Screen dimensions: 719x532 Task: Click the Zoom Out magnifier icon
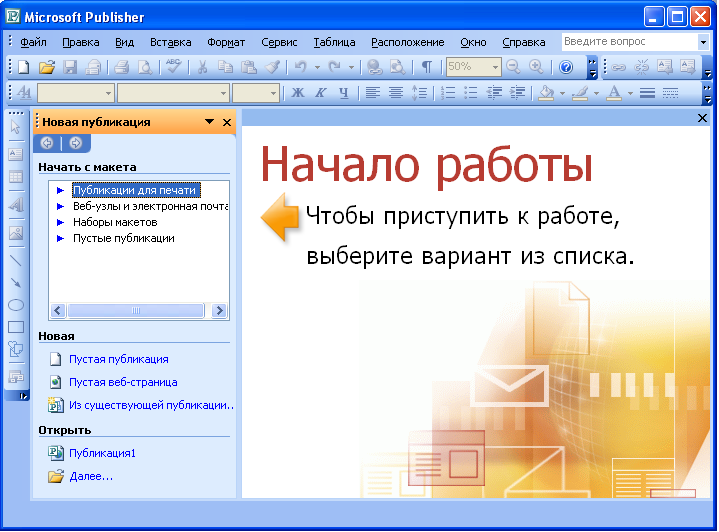click(x=514, y=67)
